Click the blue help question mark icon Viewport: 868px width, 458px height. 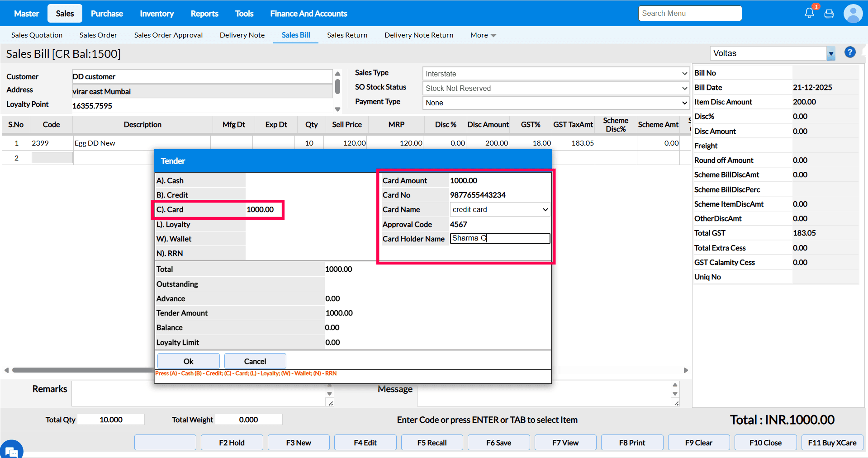click(x=850, y=52)
